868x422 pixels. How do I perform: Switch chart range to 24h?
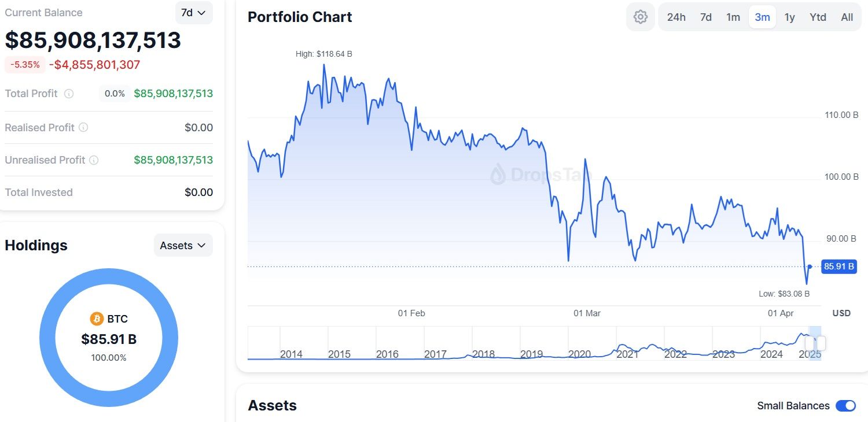[x=676, y=17]
